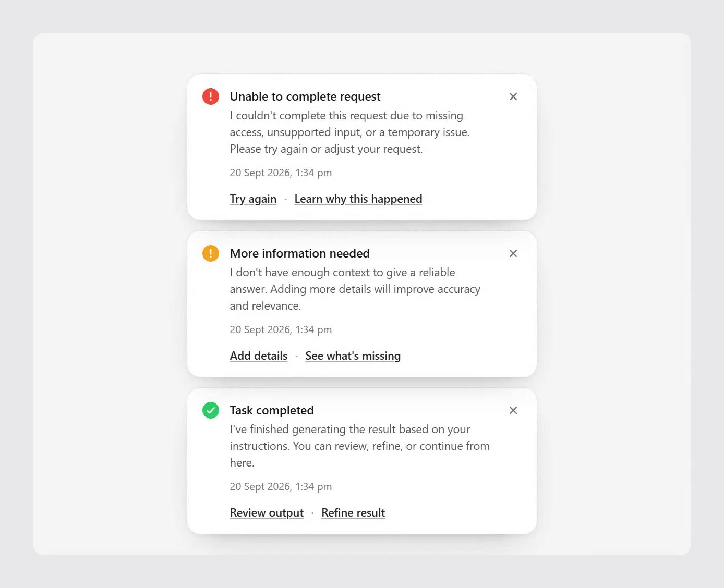
Task: Open Learn why this happened link
Action: (x=358, y=199)
